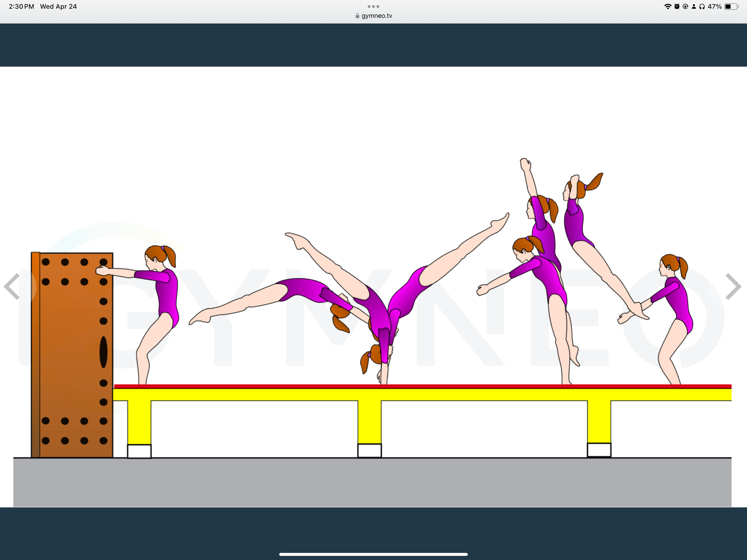Tap the alarm clock status icon
This screenshot has height=560, width=747.
tap(677, 6)
